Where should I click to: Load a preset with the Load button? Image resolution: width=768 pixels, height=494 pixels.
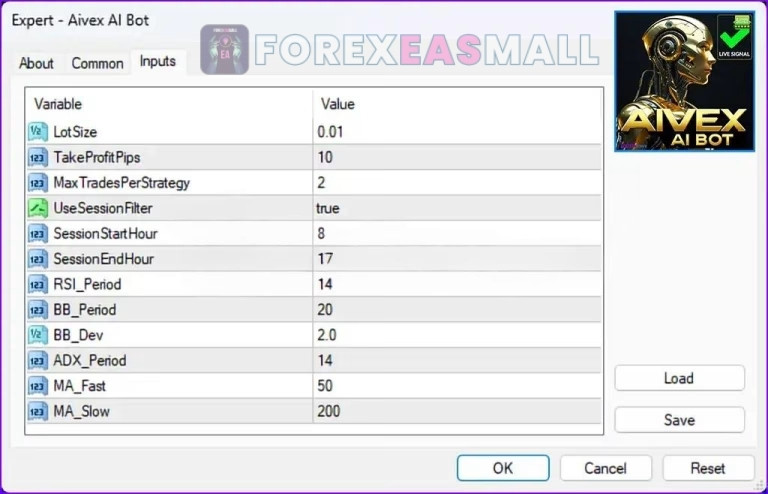point(679,378)
